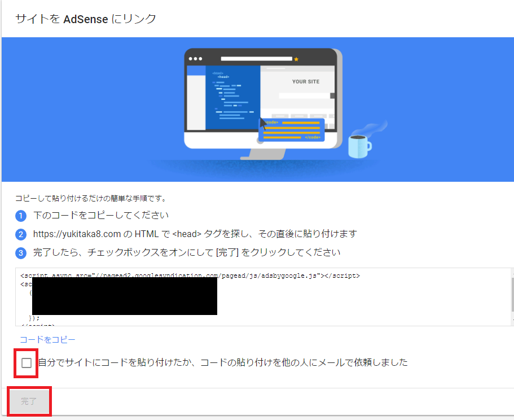Click the three white dots on the illustrated monitor
514x420 pixels.
point(195,59)
